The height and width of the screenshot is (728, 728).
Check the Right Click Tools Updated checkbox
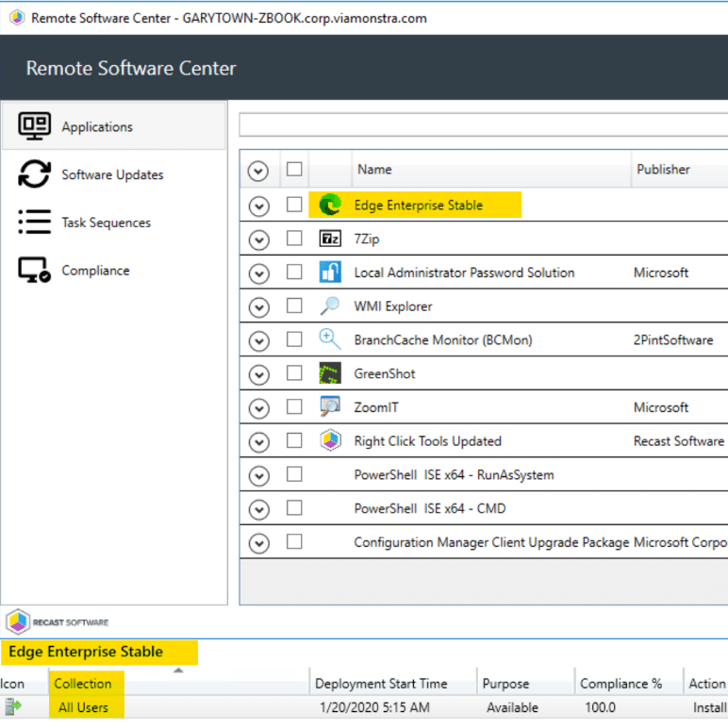point(294,440)
